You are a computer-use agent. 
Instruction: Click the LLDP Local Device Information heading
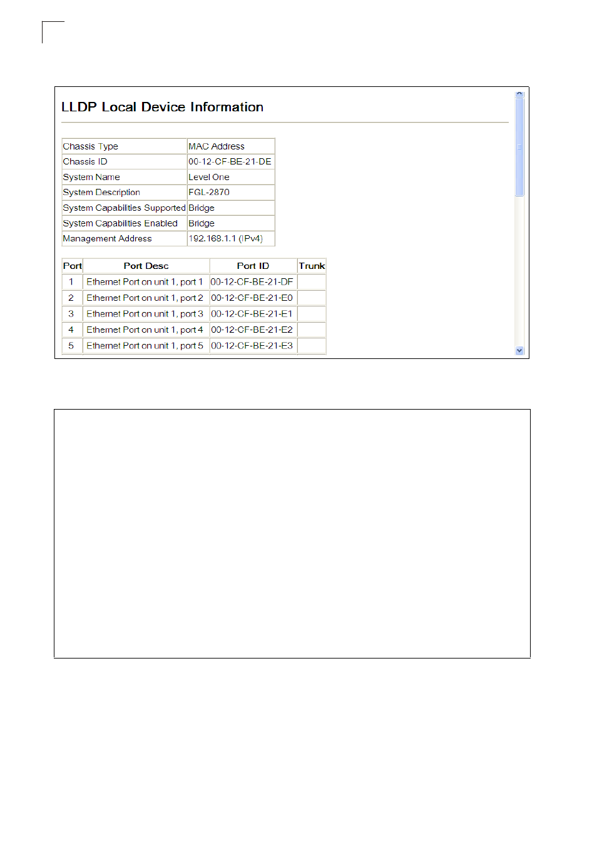[162, 107]
